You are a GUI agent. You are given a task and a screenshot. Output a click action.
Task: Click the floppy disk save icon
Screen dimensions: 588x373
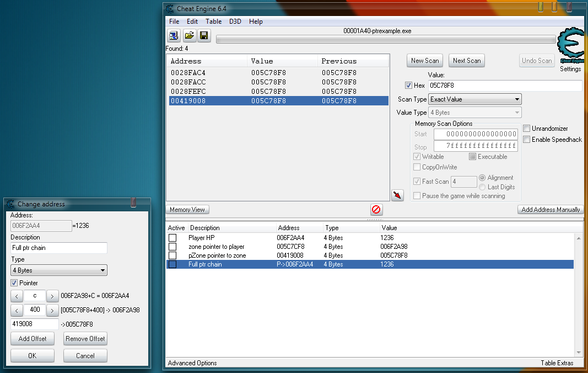[204, 36]
